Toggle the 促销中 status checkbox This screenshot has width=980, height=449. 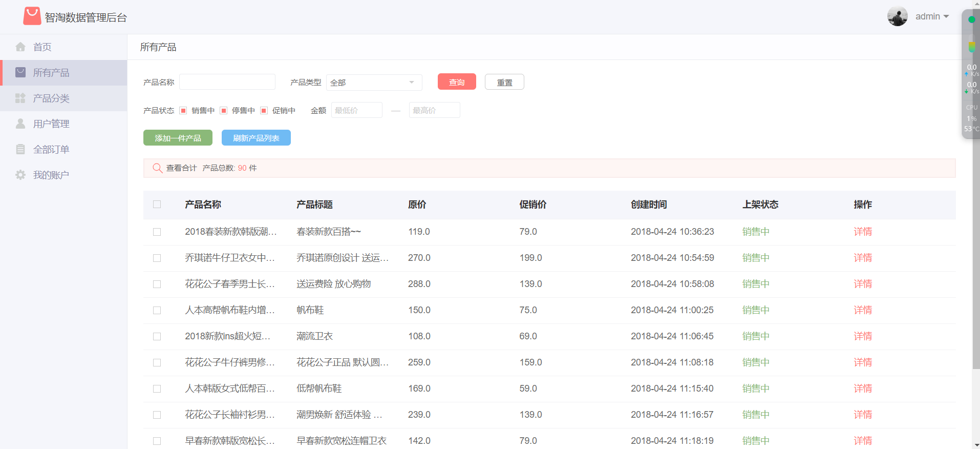264,110
